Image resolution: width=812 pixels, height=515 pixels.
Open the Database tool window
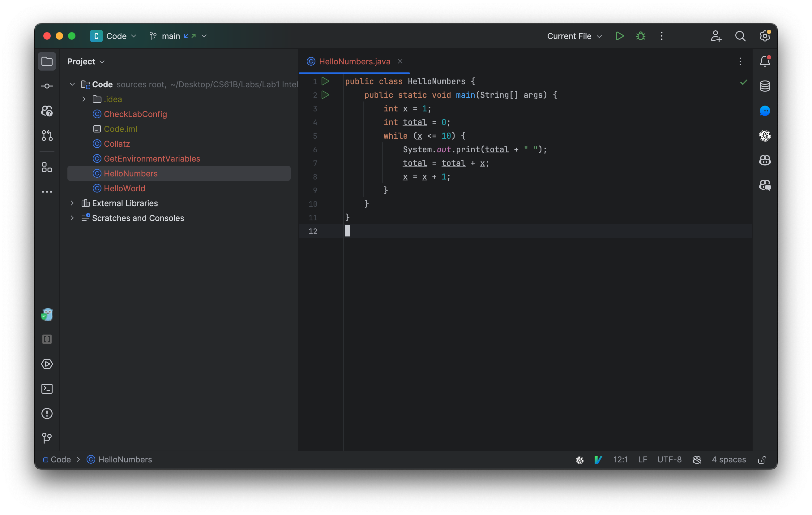click(765, 86)
